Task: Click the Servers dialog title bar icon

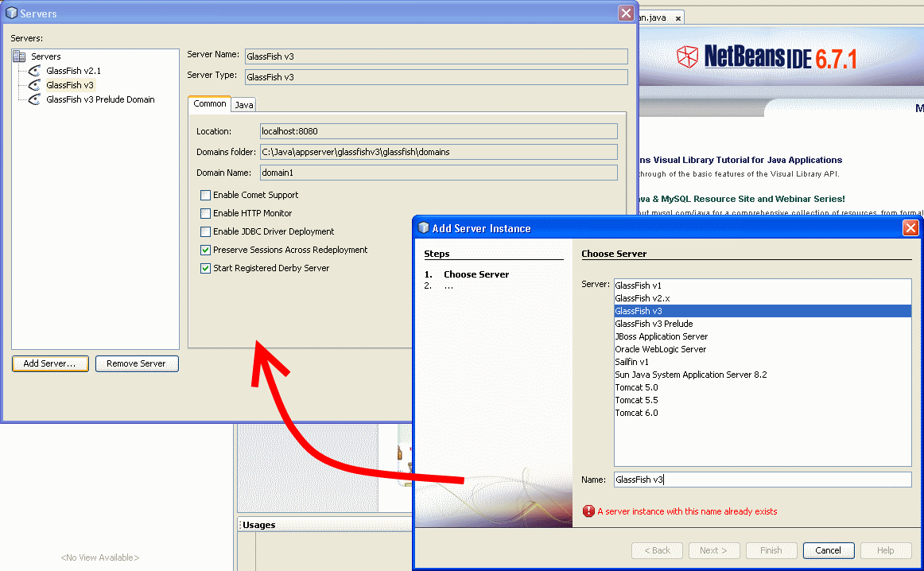Action: (x=10, y=13)
